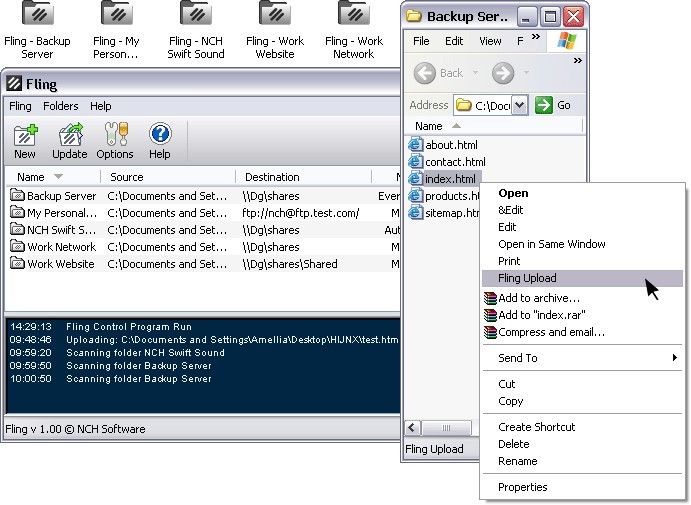This screenshot has width=691, height=505.
Task: Open the Forward button history dropdown
Action: pyautogui.click(x=526, y=72)
